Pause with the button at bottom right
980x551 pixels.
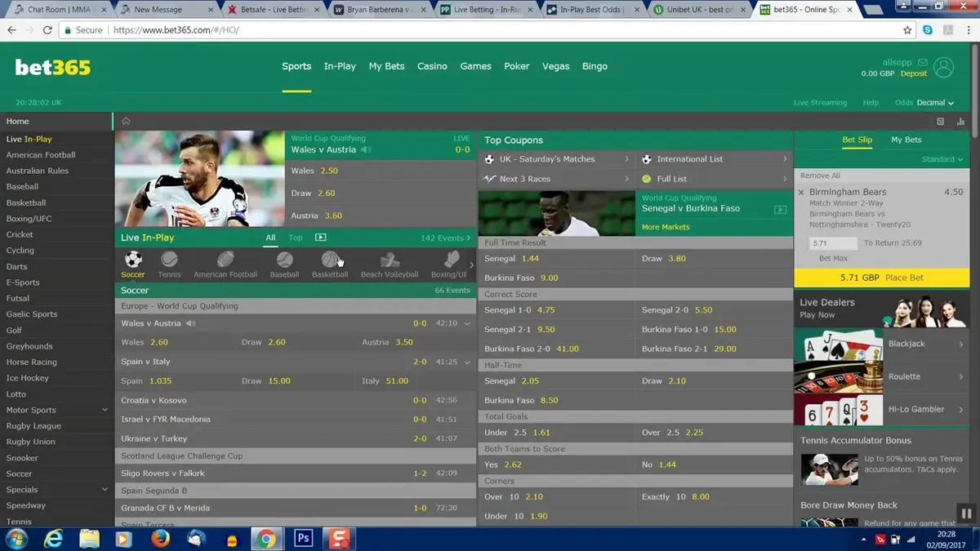point(965,513)
